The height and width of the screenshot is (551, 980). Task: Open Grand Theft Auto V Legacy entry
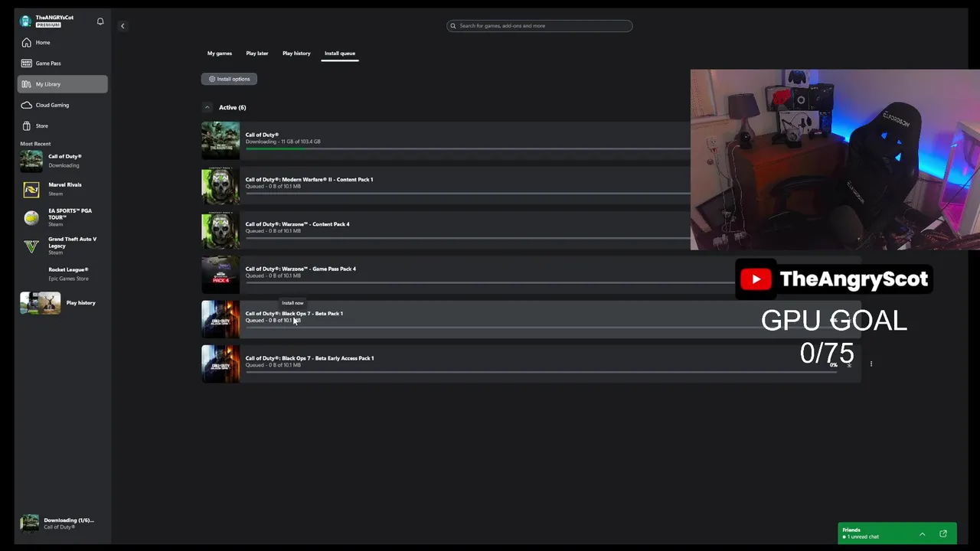coord(63,246)
